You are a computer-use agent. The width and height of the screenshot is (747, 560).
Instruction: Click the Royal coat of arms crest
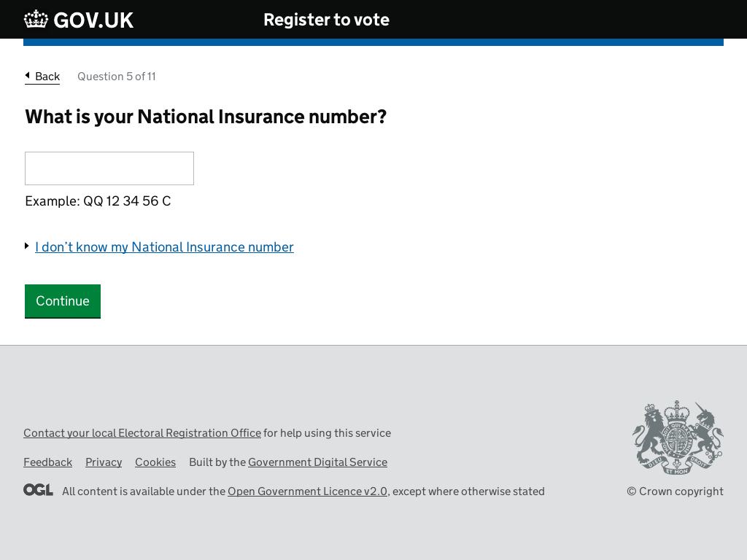click(x=678, y=438)
